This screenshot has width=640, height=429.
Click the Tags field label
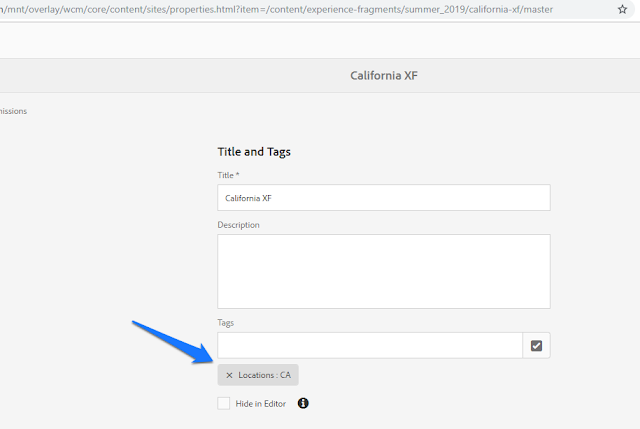pos(227,323)
